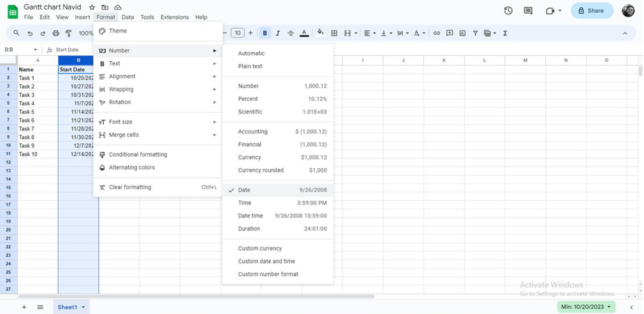This screenshot has width=644, height=314.
Task: Click the Share button
Action: pos(592,11)
